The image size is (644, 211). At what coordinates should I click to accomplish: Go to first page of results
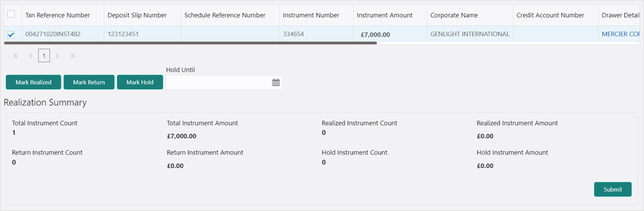[x=16, y=56]
